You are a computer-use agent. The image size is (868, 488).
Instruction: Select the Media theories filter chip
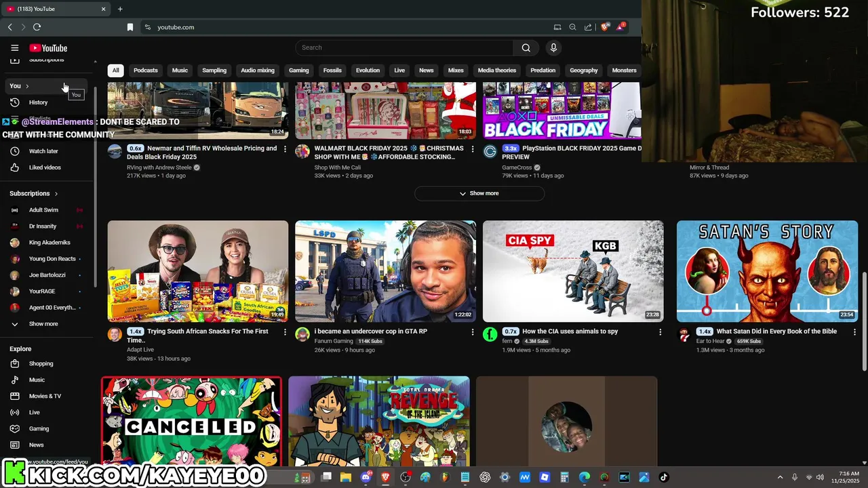tap(497, 70)
